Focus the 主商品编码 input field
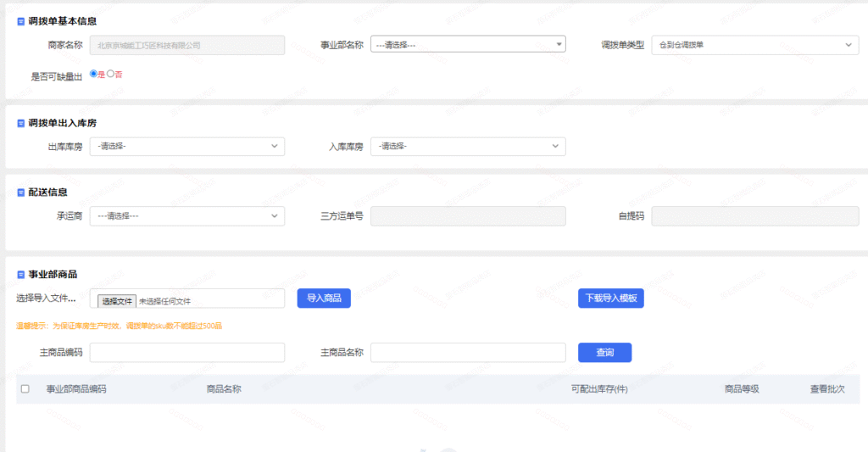The height and width of the screenshot is (452, 868). [187, 353]
